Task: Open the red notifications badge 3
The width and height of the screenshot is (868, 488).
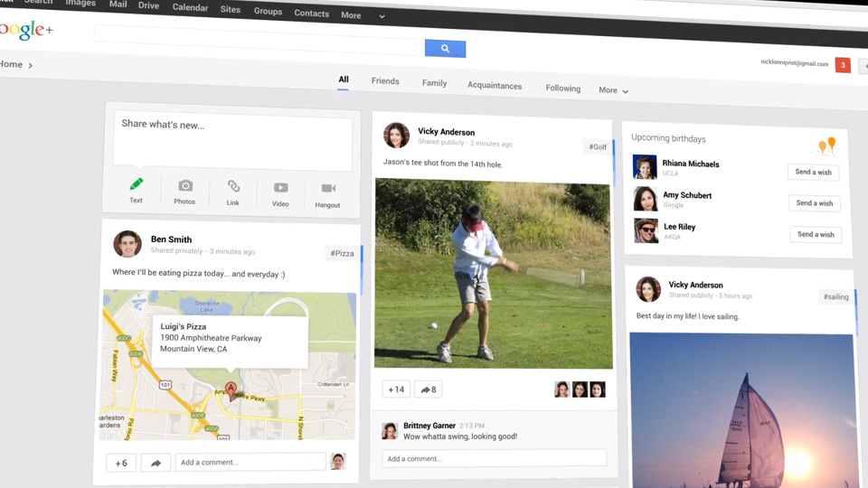Action: click(x=843, y=65)
